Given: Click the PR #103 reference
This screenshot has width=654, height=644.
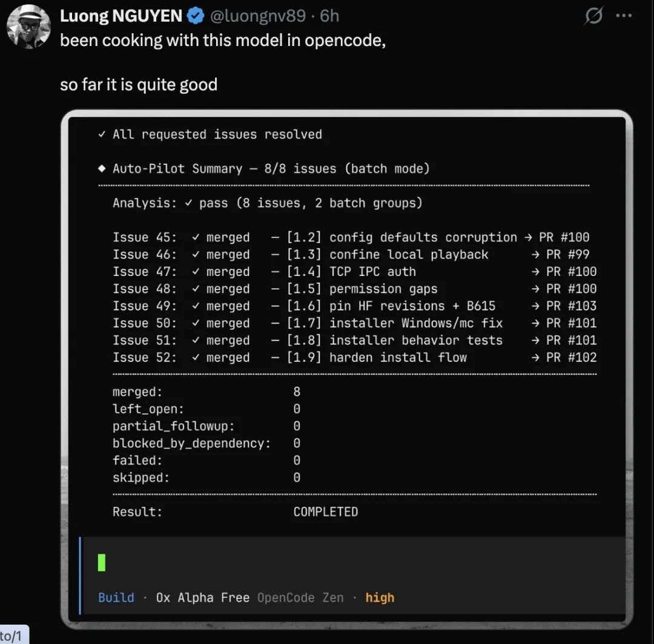Looking at the screenshot, I should tap(572, 306).
